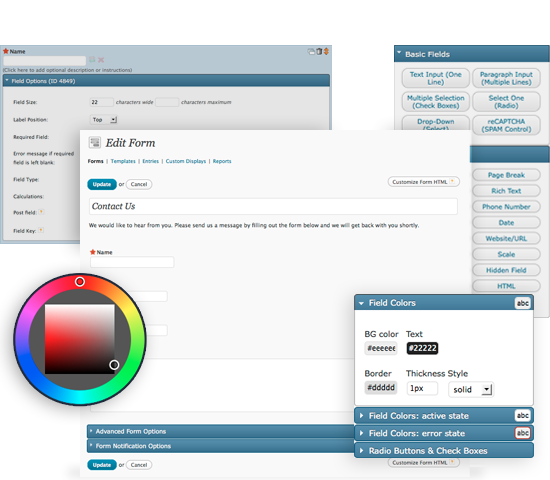Click the help icon next to Field Key
This screenshot has width=550, height=480.
pos(41,230)
